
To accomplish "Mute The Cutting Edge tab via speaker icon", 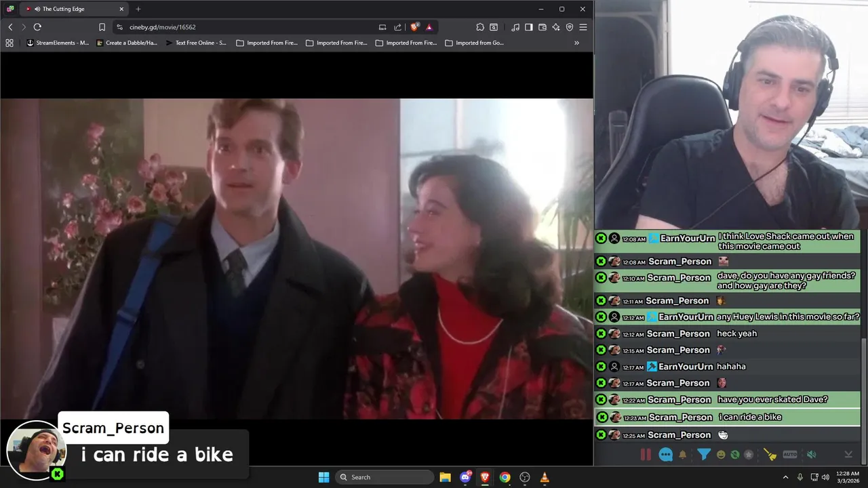I will pos(37,9).
